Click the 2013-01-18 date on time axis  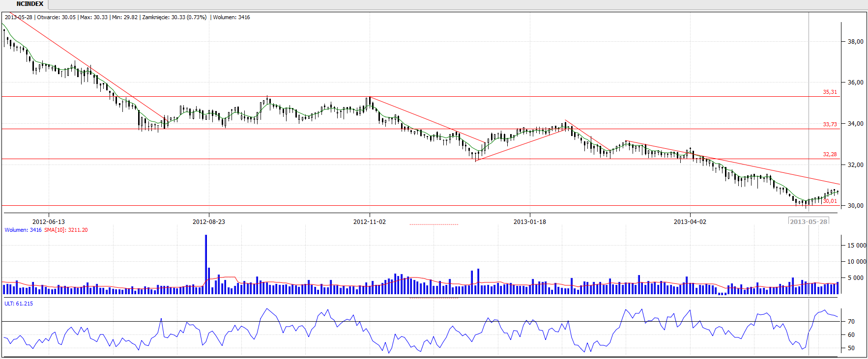(530, 222)
